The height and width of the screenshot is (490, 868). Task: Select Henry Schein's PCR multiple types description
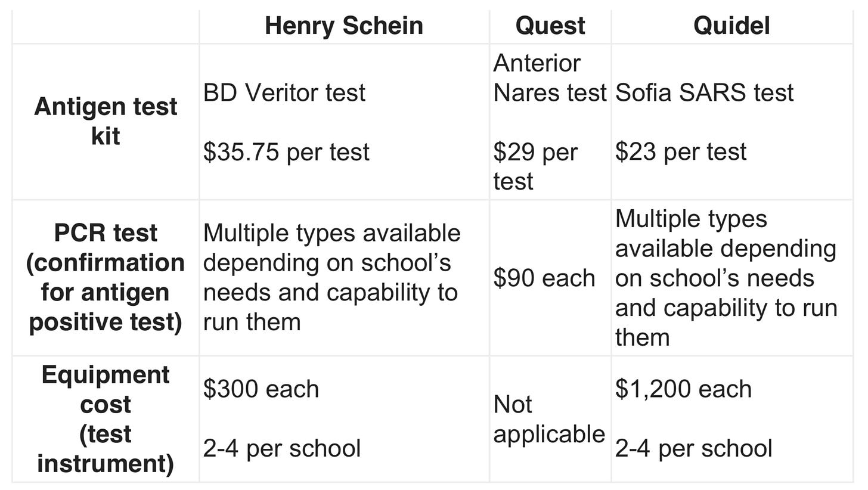point(331,277)
